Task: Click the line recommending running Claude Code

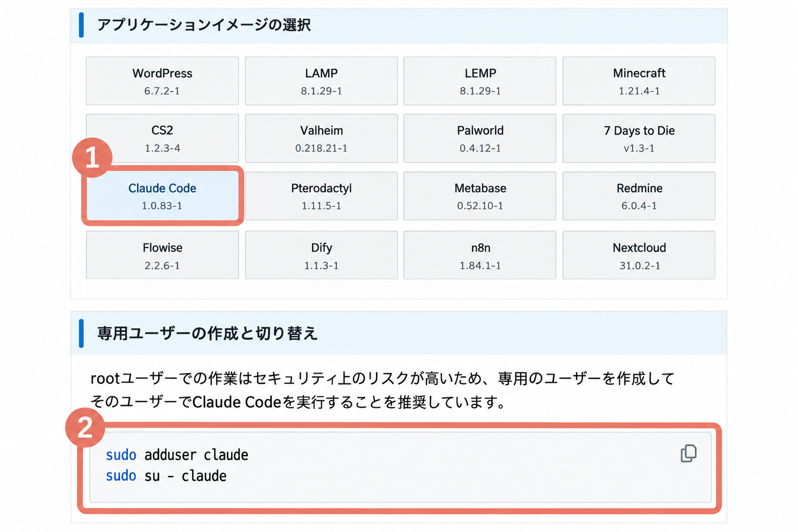Action: point(299,402)
